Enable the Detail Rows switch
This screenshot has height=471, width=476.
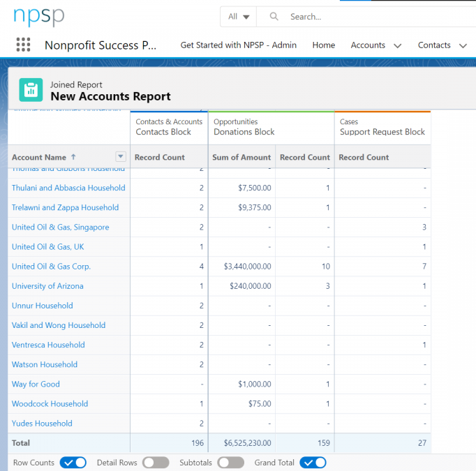pos(156,463)
